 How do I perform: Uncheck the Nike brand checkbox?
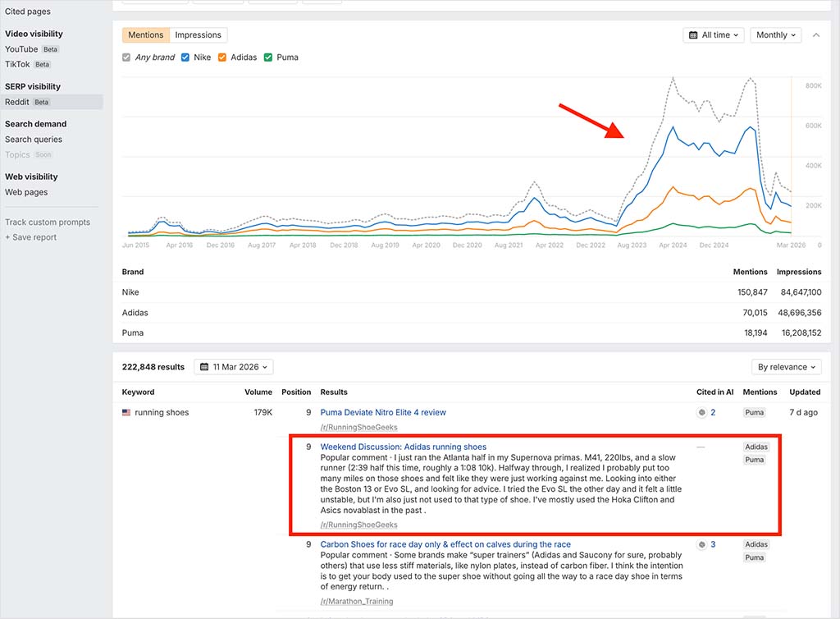point(185,57)
